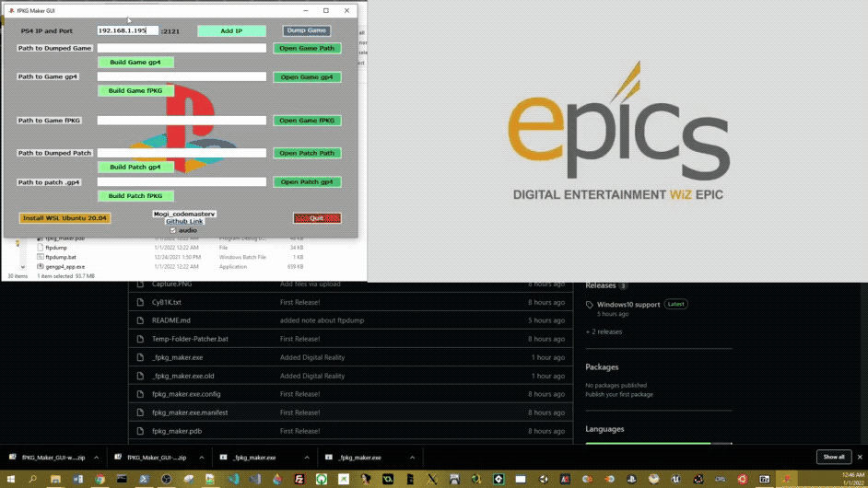This screenshot has height=488, width=868.
Task: Click the Add IP button
Action: coord(231,31)
